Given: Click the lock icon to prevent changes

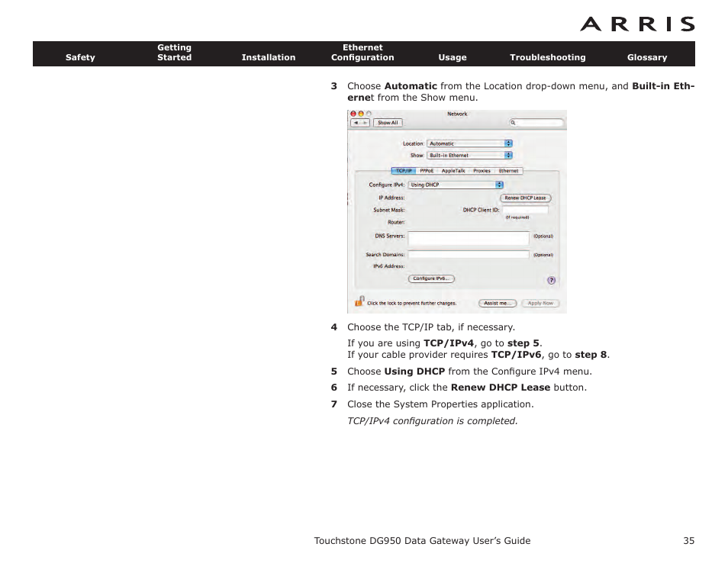Looking at the screenshot, I should pos(359,301).
